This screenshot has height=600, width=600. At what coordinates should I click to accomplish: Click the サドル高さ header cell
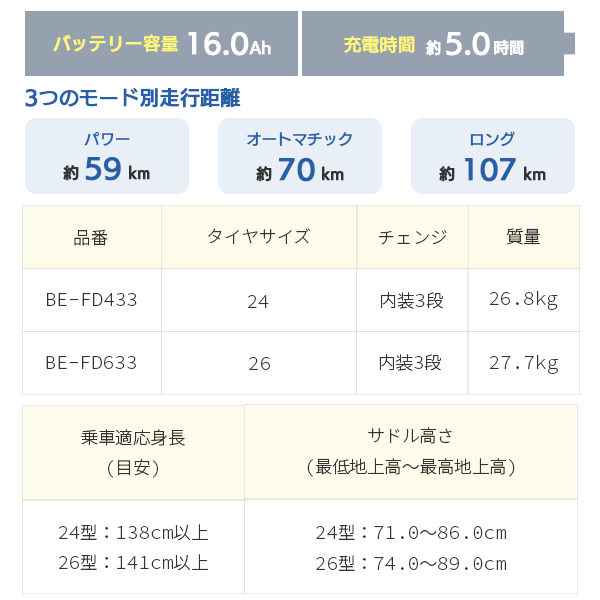(411, 452)
